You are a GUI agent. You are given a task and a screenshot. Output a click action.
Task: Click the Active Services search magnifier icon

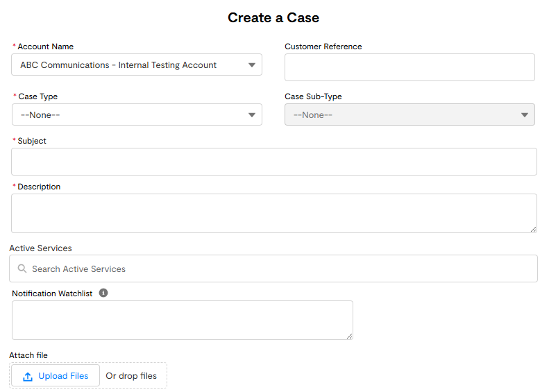click(x=22, y=269)
